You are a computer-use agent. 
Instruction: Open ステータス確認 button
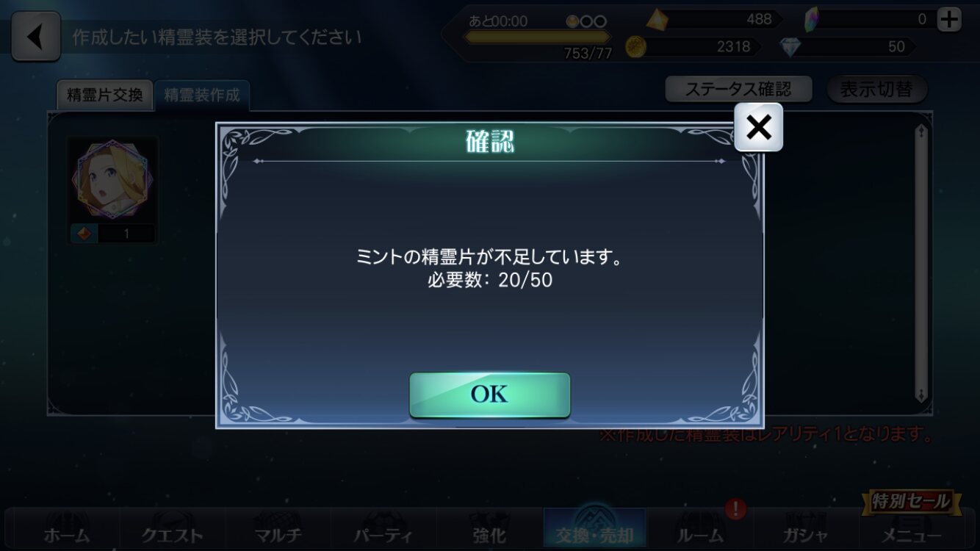click(x=738, y=90)
